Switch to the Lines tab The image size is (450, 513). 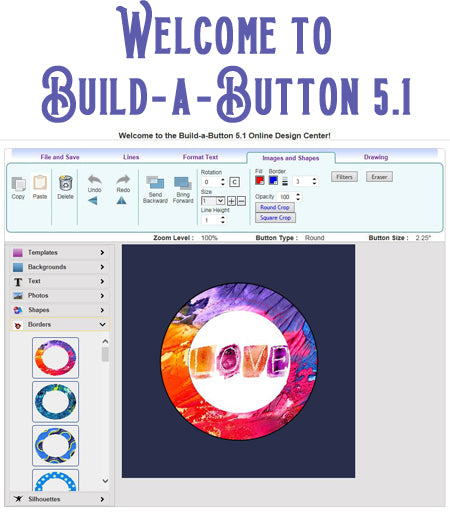click(x=131, y=157)
